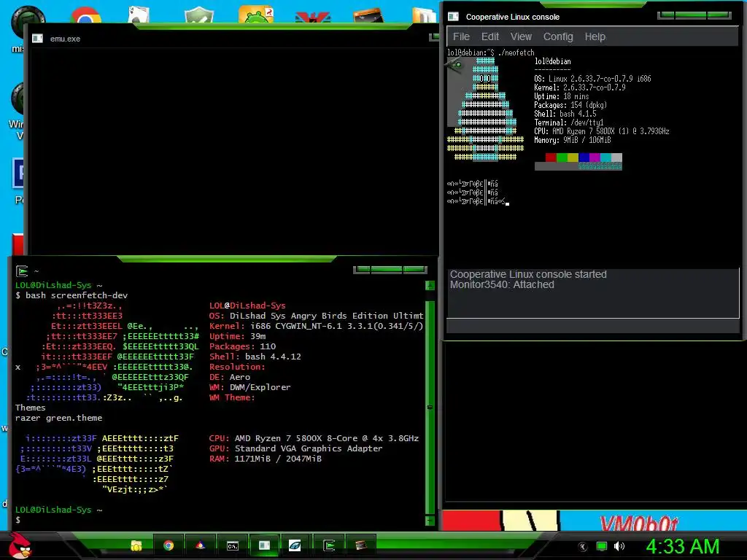Click the Cooperative Linux console title text
Viewport: 747px width, 560px height.
point(513,17)
